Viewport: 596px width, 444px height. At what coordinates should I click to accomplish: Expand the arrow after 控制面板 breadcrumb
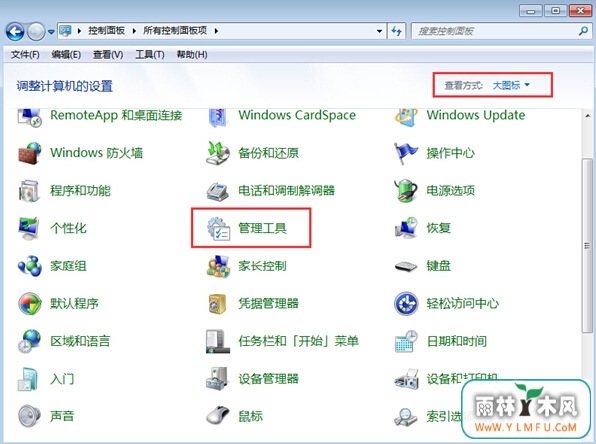134,31
